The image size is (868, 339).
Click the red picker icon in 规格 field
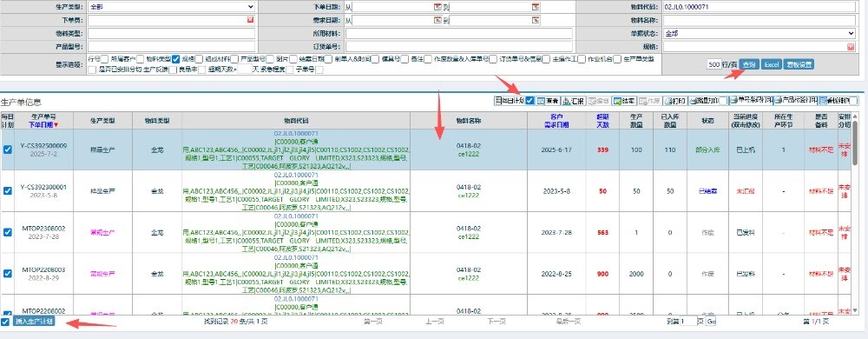click(851, 47)
